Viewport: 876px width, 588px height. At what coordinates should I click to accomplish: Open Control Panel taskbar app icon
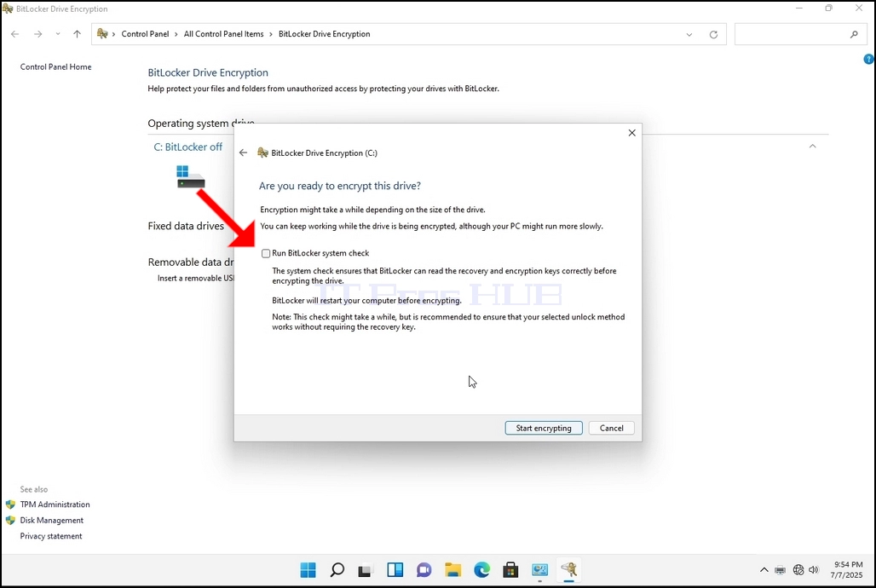coord(539,570)
